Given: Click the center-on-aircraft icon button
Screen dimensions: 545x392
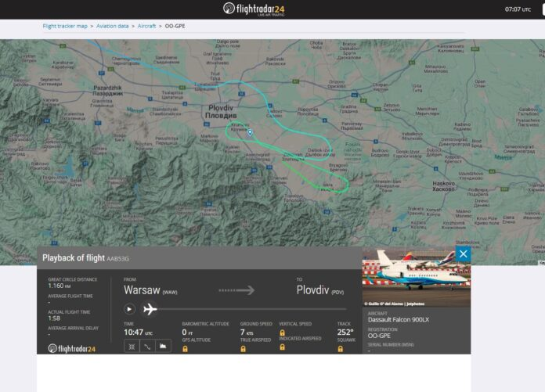Looking at the screenshot, I should 132,346.
